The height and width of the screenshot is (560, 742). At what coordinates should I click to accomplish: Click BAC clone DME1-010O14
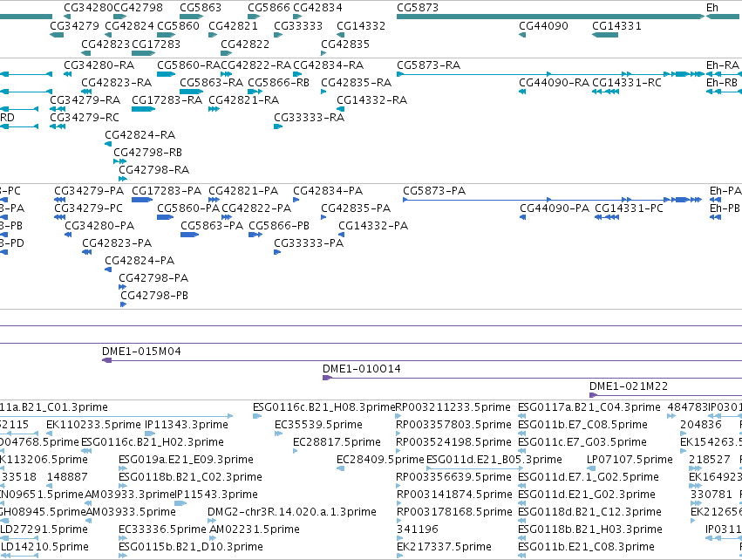pyautogui.click(x=362, y=369)
